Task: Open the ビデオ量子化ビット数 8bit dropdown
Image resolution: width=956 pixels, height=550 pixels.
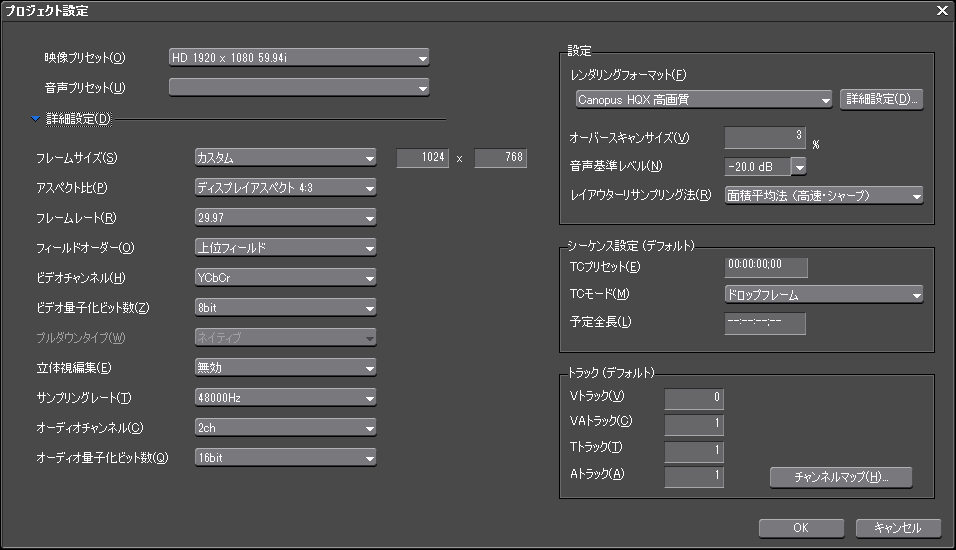Action: [x=285, y=307]
